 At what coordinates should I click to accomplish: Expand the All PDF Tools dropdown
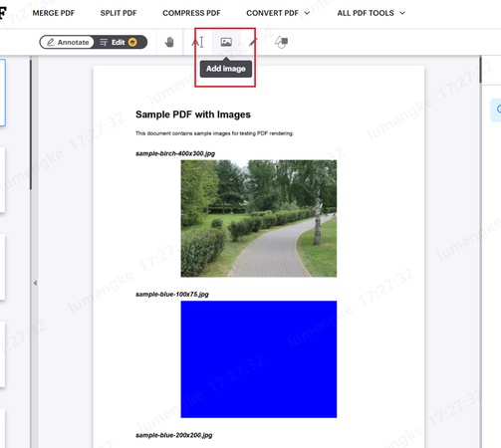click(371, 13)
